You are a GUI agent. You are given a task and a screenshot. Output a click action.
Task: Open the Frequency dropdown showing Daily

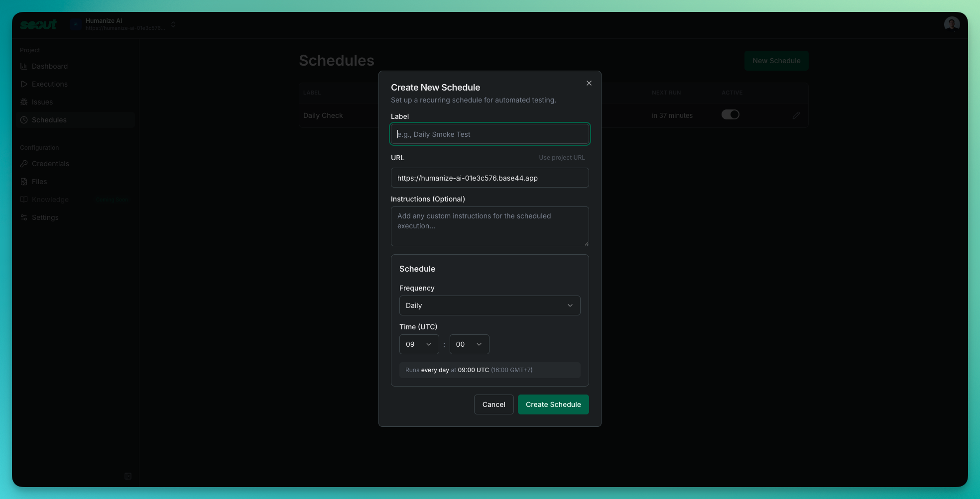490,305
